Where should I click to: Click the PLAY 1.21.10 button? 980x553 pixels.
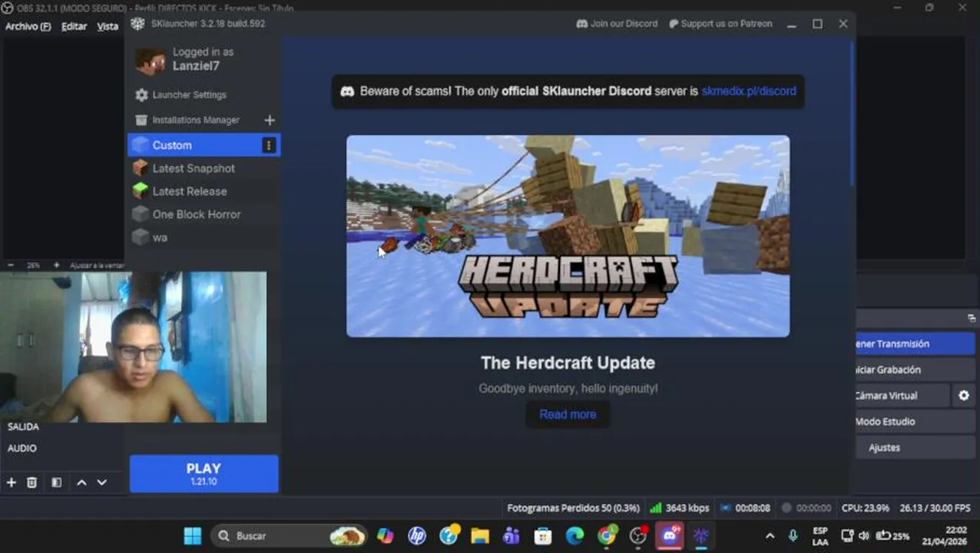tap(204, 474)
